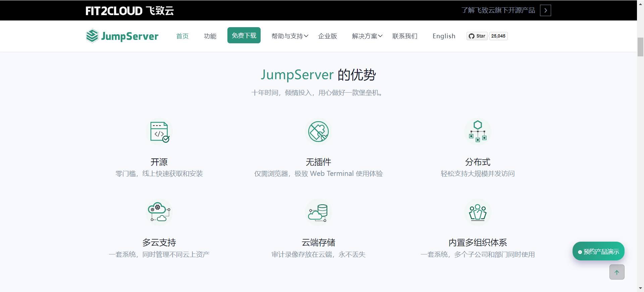Click the 内置多组织体系 heading
644x292 pixels.
pos(478,243)
